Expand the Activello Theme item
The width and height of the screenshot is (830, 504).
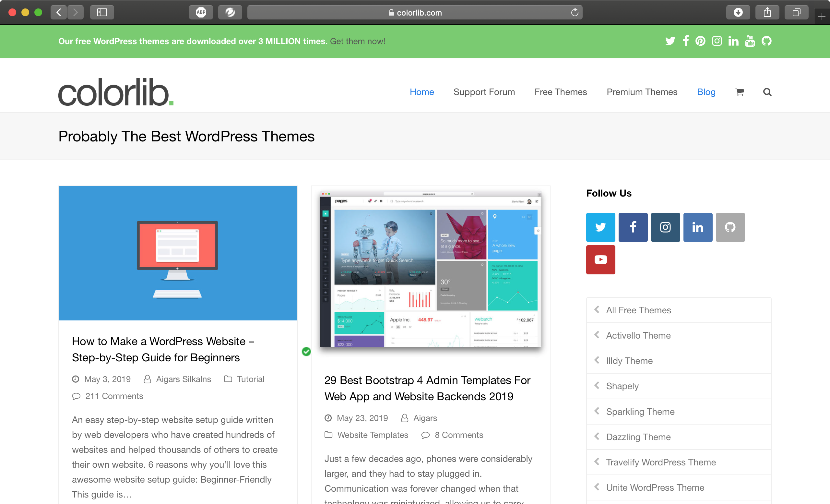[597, 335]
